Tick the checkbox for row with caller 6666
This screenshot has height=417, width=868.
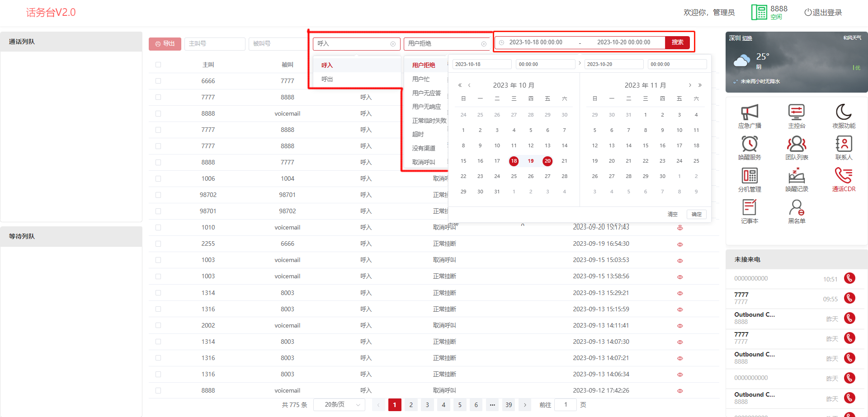coord(158,81)
